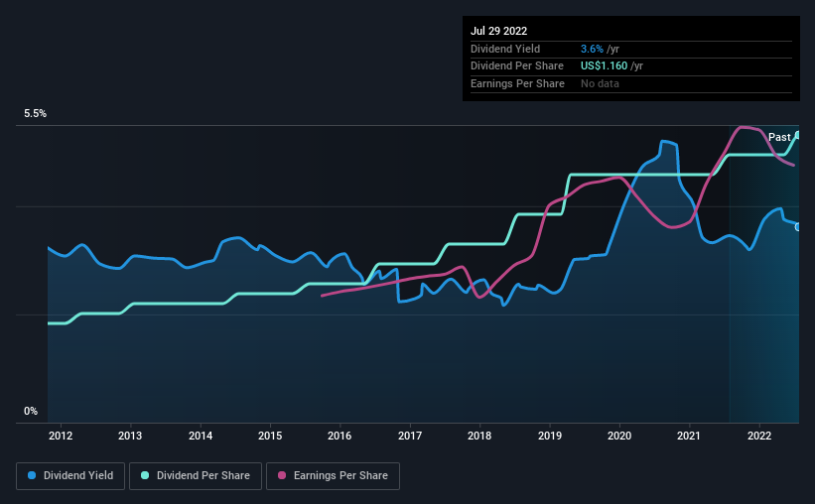Click the pink Earnings Per Share legend dot

[282, 475]
